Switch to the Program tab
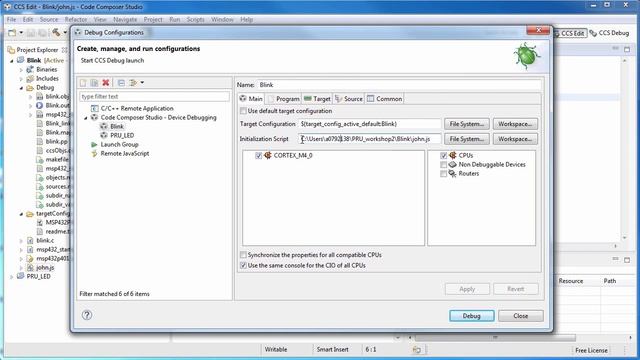Screen dimensions: 640x360 tap(284, 99)
